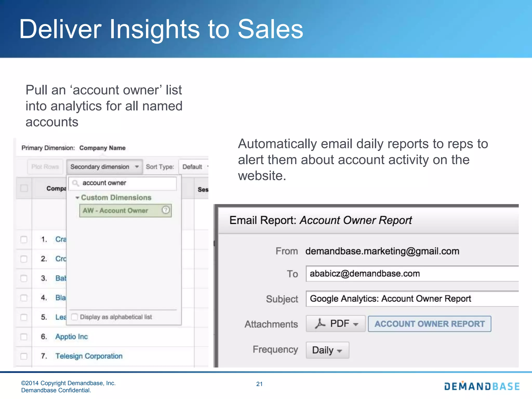Click the sender address demandbase.marketing@gmail.com

[x=382, y=251]
